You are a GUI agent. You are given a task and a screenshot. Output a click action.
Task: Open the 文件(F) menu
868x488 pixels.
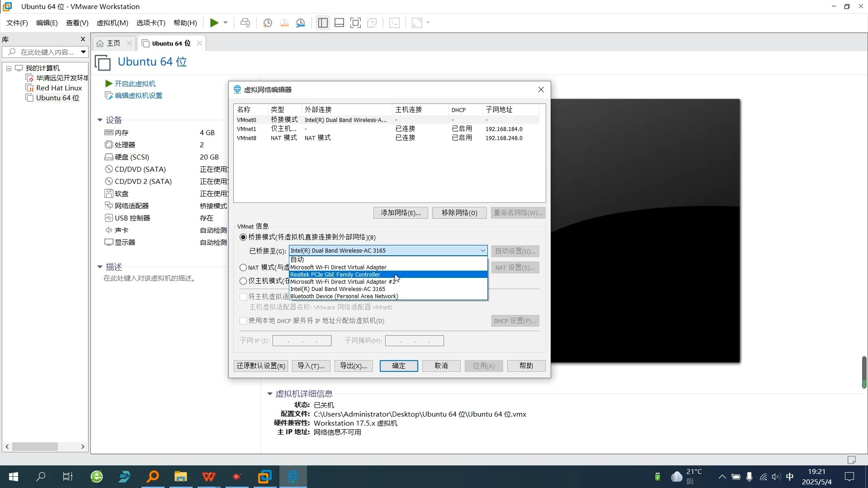(x=17, y=23)
